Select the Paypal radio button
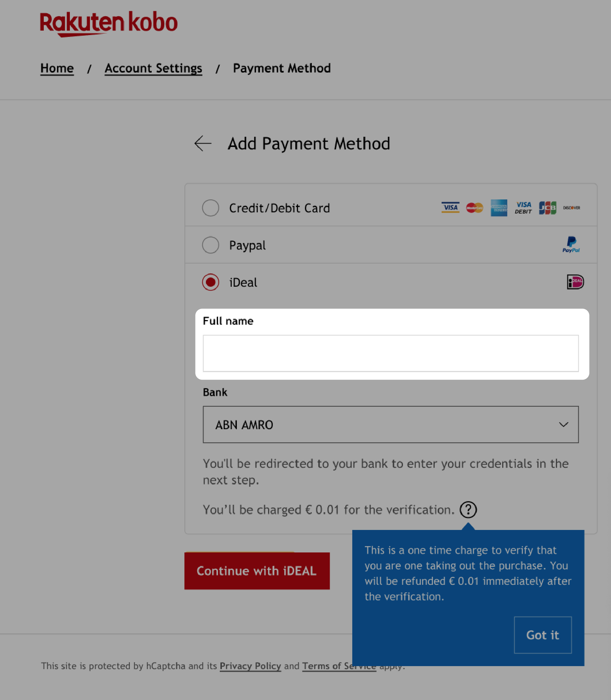This screenshot has height=700, width=611. coord(211,245)
